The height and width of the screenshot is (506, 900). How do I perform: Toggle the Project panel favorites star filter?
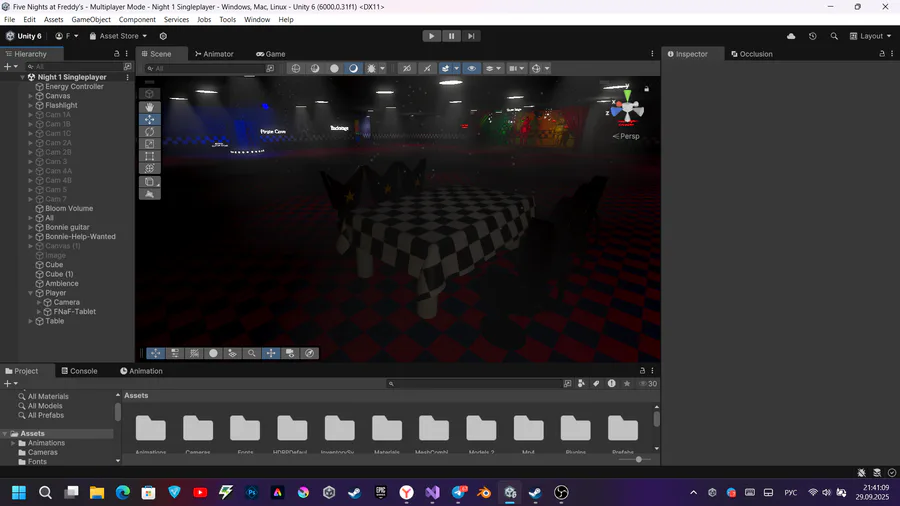point(627,384)
